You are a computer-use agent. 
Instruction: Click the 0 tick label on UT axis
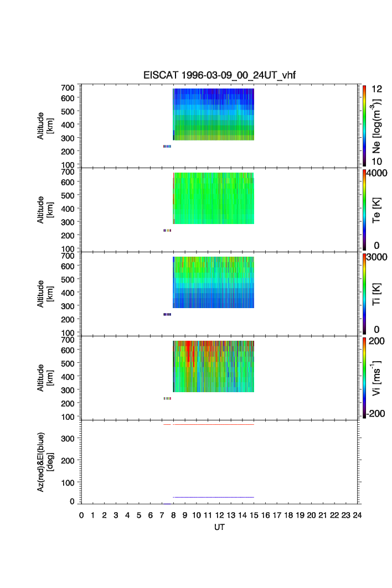[x=81, y=515]
